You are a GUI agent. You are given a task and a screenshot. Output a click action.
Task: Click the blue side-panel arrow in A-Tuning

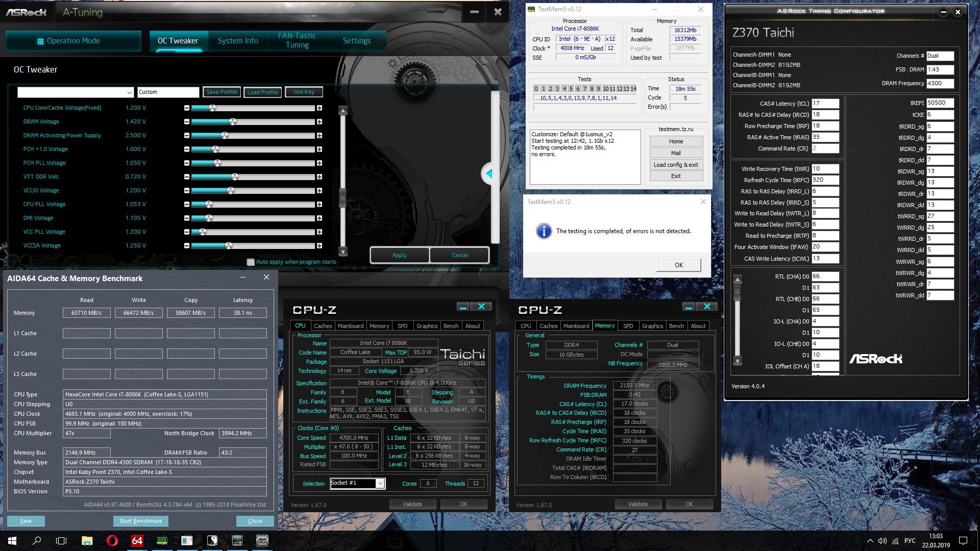click(488, 174)
